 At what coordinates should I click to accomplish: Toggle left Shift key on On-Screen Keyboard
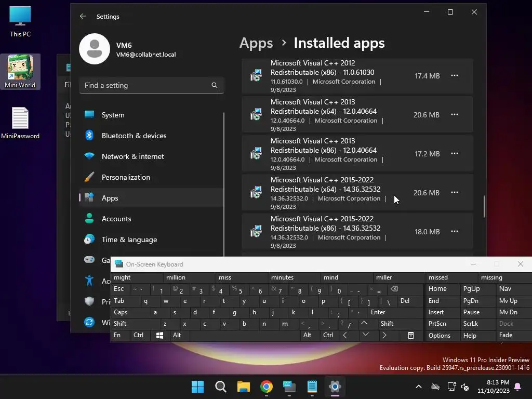(135, 324)
